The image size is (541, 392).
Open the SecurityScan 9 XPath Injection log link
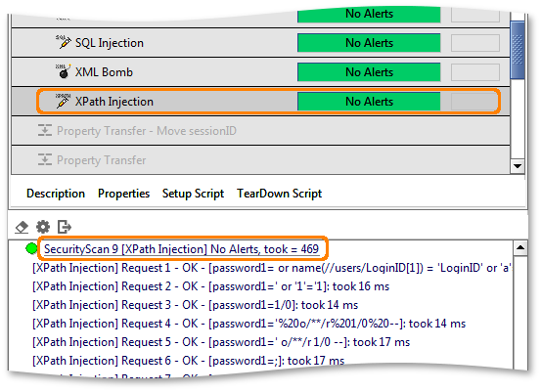tap(181, 249)
